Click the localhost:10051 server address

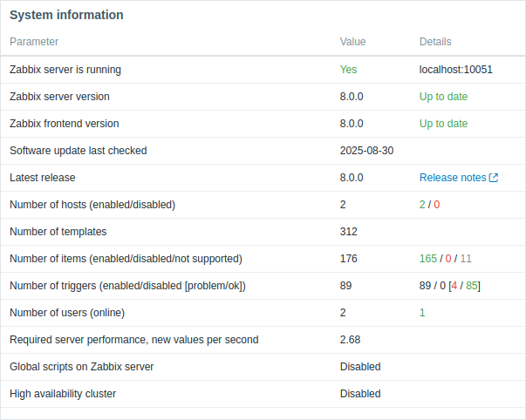(x=456, y=70)
